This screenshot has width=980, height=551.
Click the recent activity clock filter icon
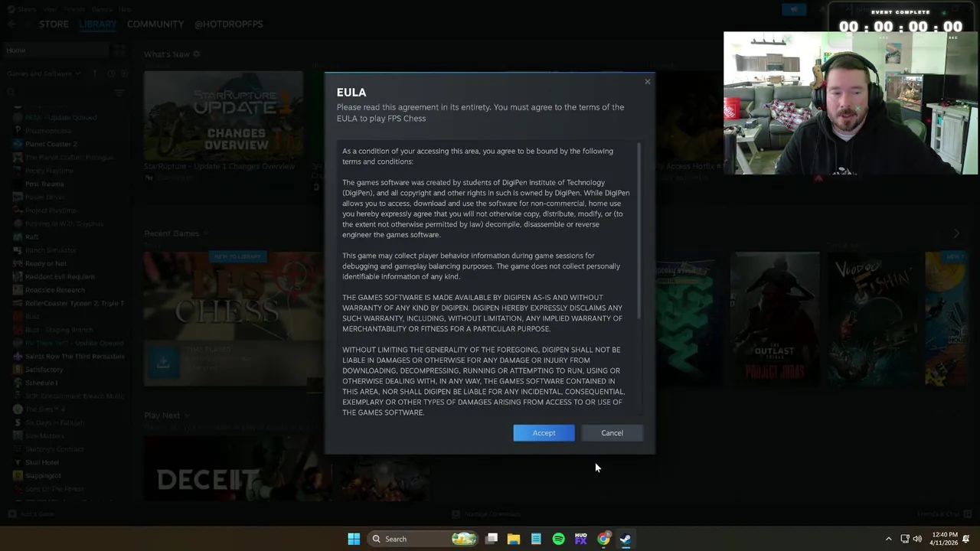click(x=110, y=73)
